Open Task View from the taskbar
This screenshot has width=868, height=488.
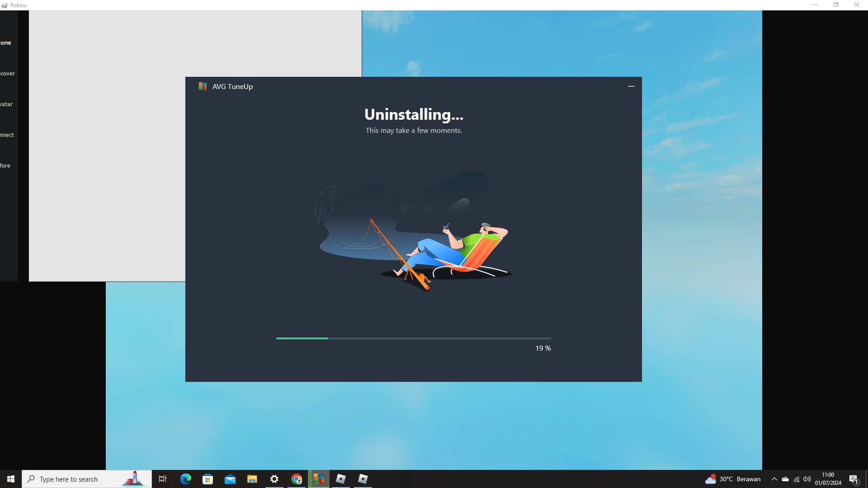click(163, 479)
